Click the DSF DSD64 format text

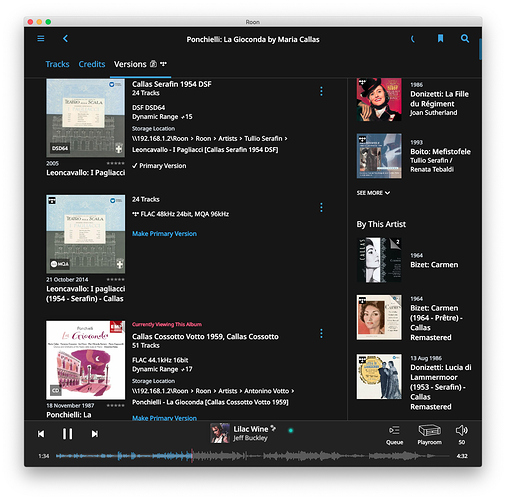tap(148, 108)
